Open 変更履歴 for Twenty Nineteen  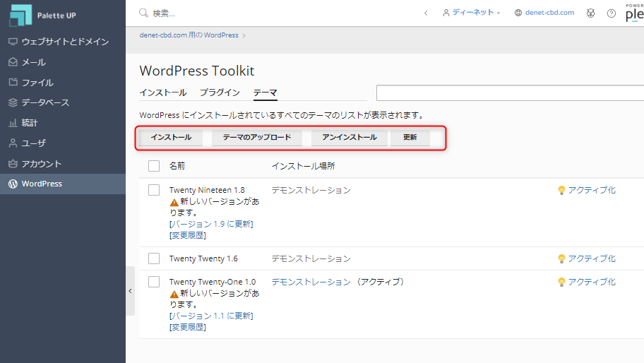[x=188, y=235]
